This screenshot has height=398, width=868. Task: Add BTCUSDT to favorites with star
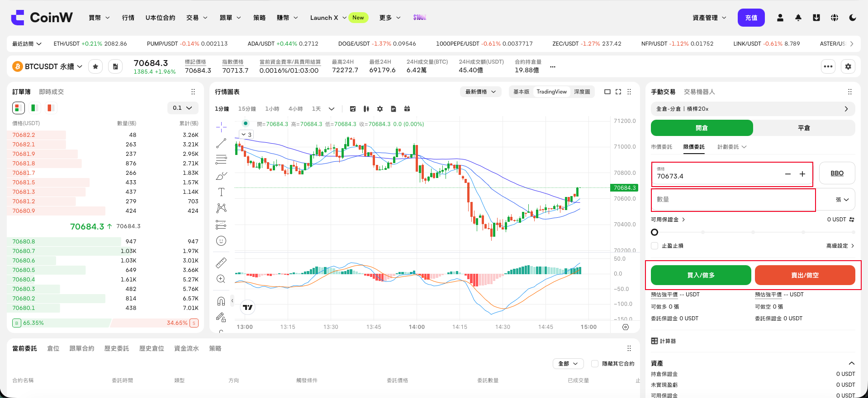click(x=95, y=66)
